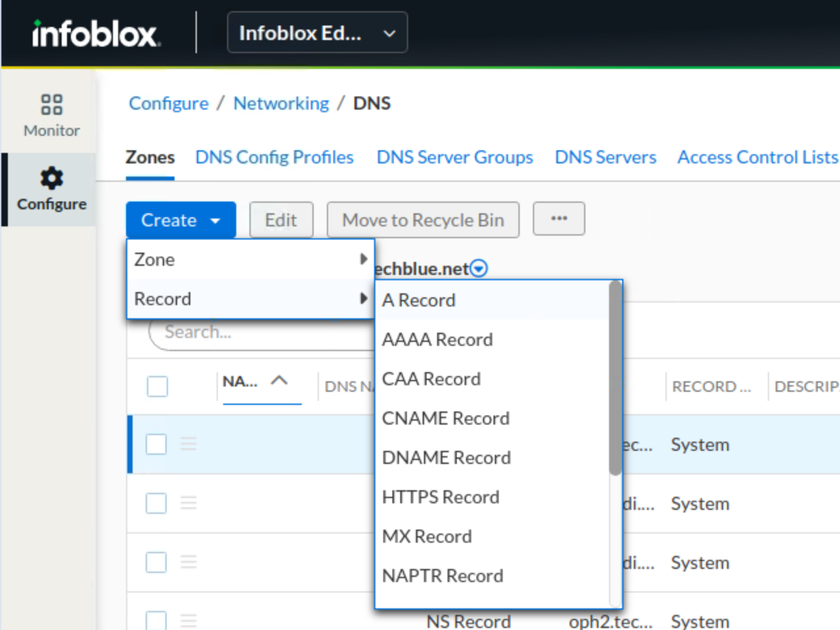Click the Infoblox logo
This screenshot has height=630, width=840.
click(95, 33)
